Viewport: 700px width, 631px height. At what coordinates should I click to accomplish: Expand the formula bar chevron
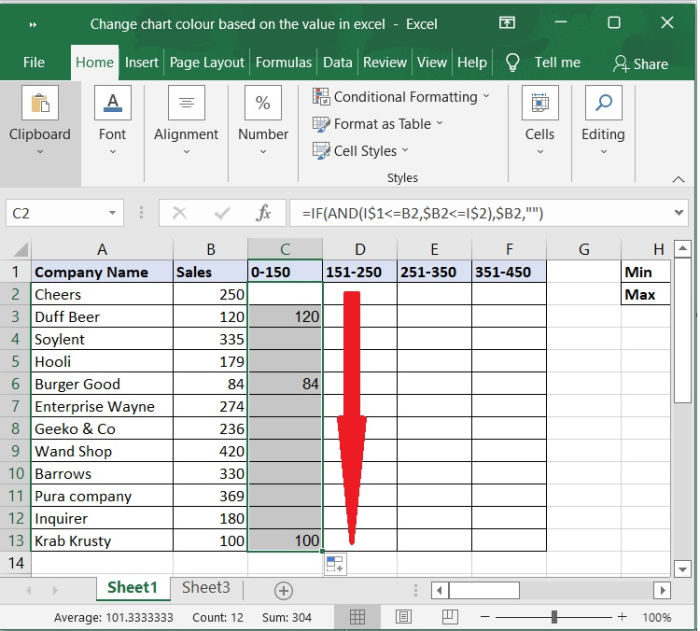click(x=679, y=213)
